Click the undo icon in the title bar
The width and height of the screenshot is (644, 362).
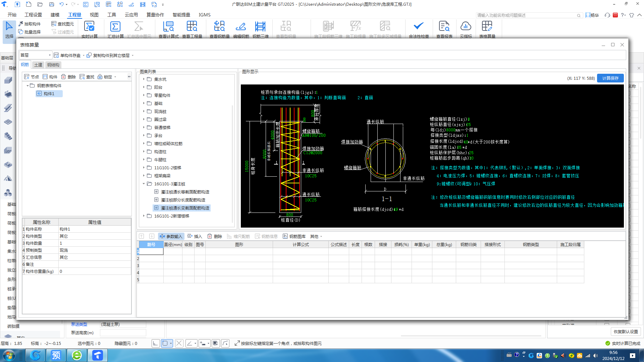click(x=61, y=4)
